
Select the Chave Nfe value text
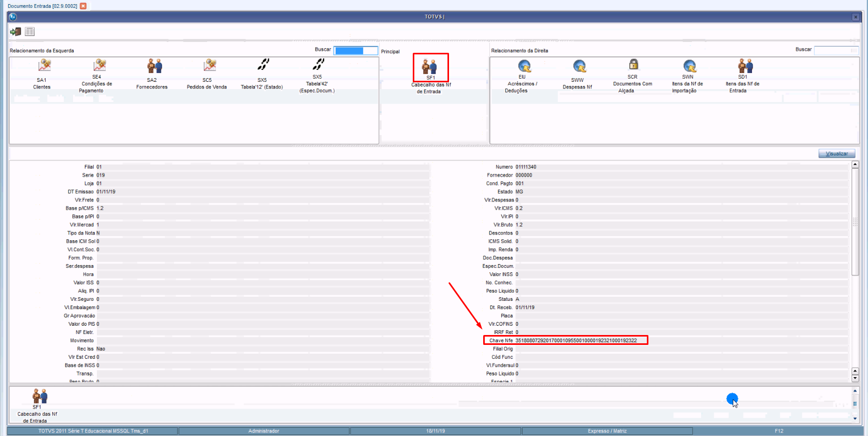coord(576,340)
